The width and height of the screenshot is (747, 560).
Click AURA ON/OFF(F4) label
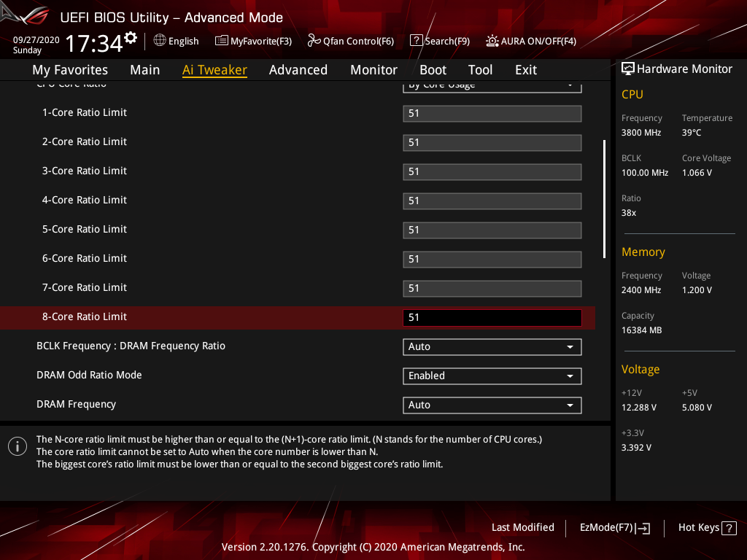538,41
